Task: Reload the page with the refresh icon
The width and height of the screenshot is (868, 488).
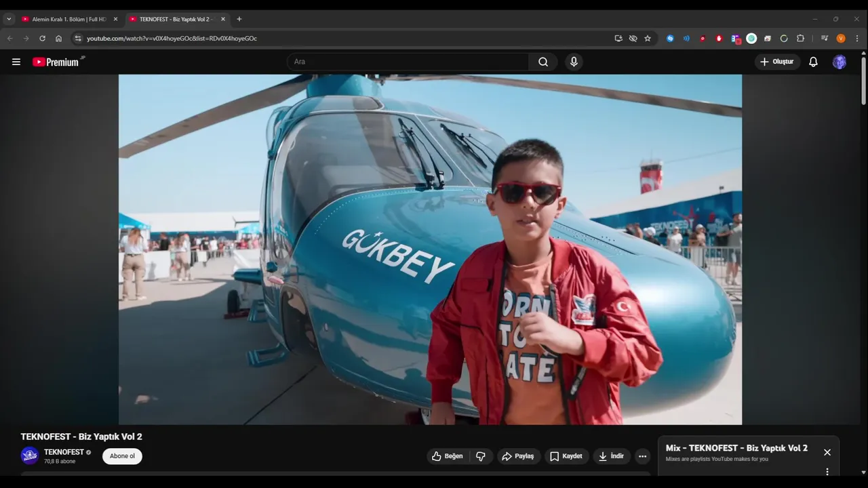Action: [42, 39]
